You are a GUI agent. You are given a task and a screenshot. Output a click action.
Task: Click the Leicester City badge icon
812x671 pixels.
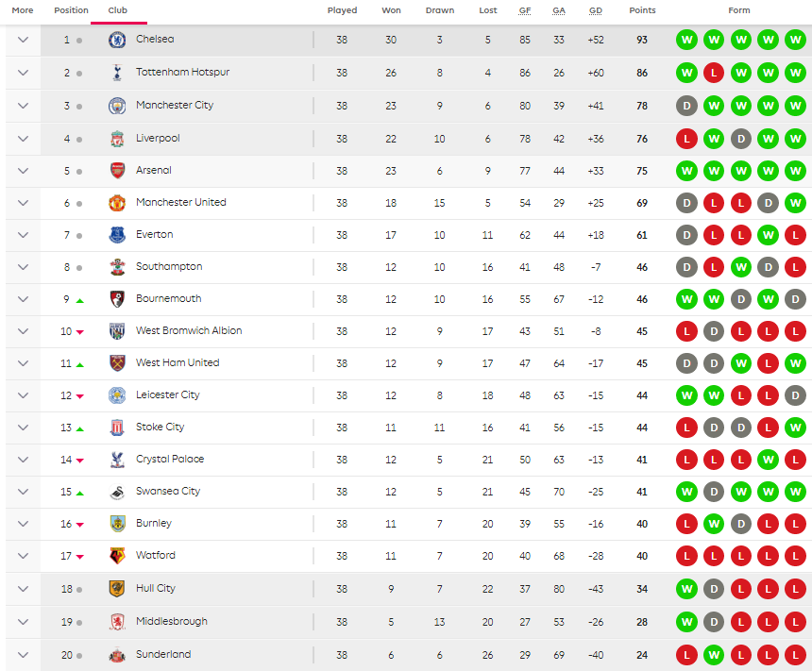[x=117, y=395]
